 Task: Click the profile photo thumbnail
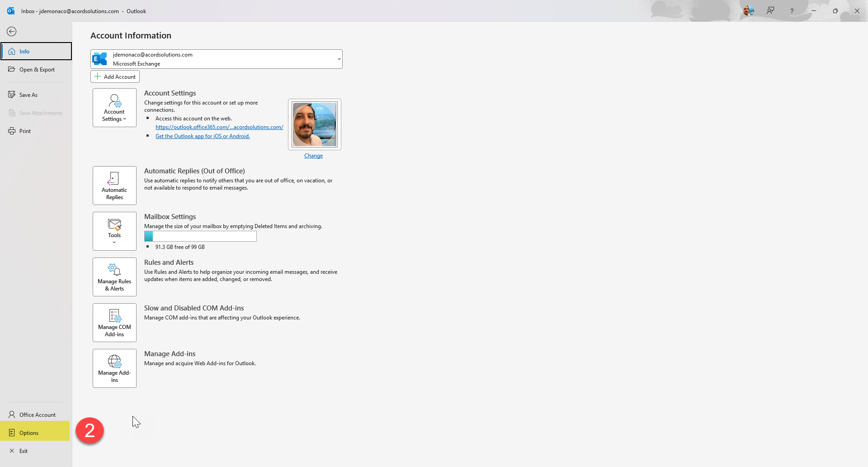[x=314, y=124]
